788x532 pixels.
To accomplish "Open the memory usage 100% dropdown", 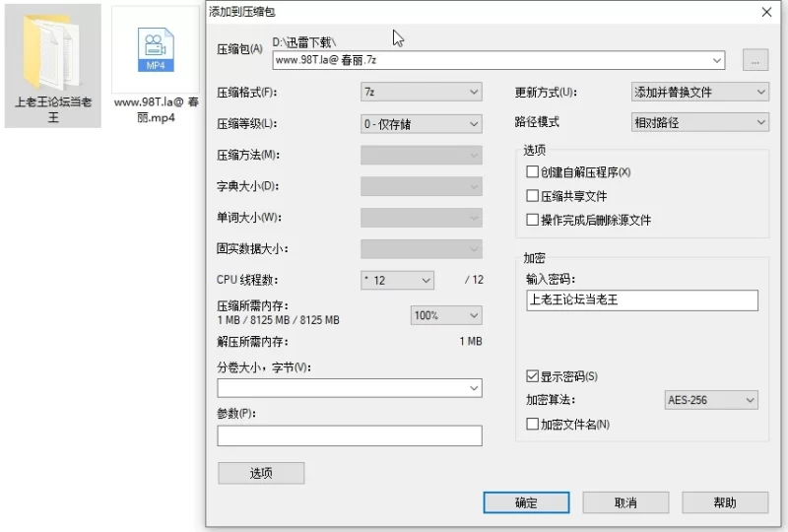I will [x=446, y=315].
